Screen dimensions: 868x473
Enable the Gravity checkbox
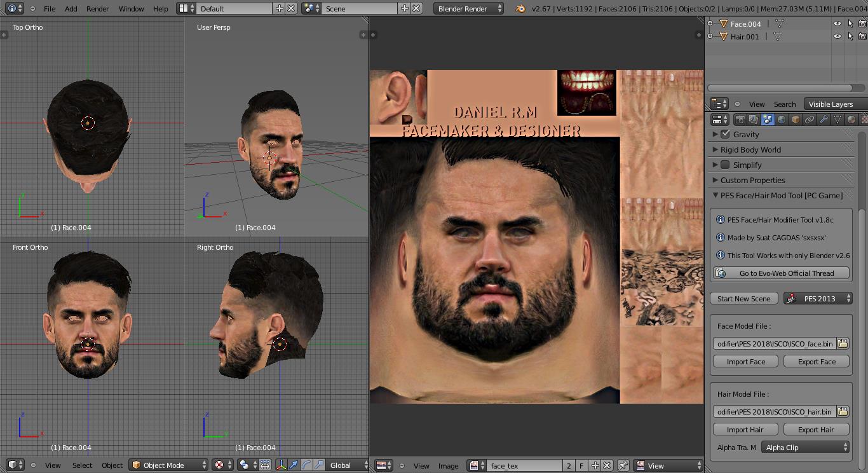click(x=726, y=134)
